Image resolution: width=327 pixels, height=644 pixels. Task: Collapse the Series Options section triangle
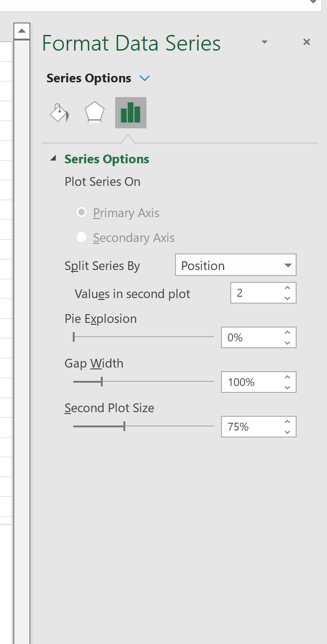(53, 159)
